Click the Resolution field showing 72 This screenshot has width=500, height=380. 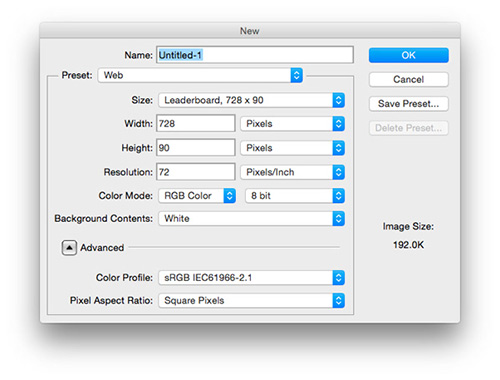(x=196, y=172)
